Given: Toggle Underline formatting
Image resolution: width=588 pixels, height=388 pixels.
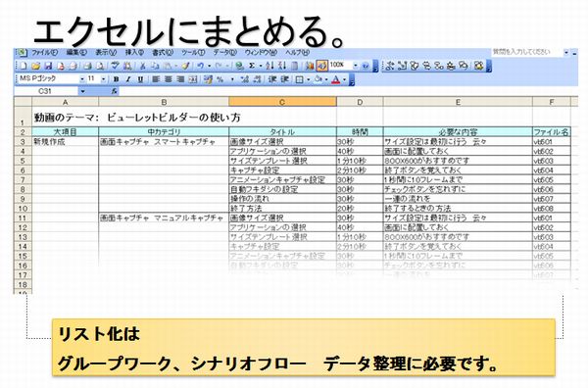Looking at the screenshot, I should pos(140,79).
